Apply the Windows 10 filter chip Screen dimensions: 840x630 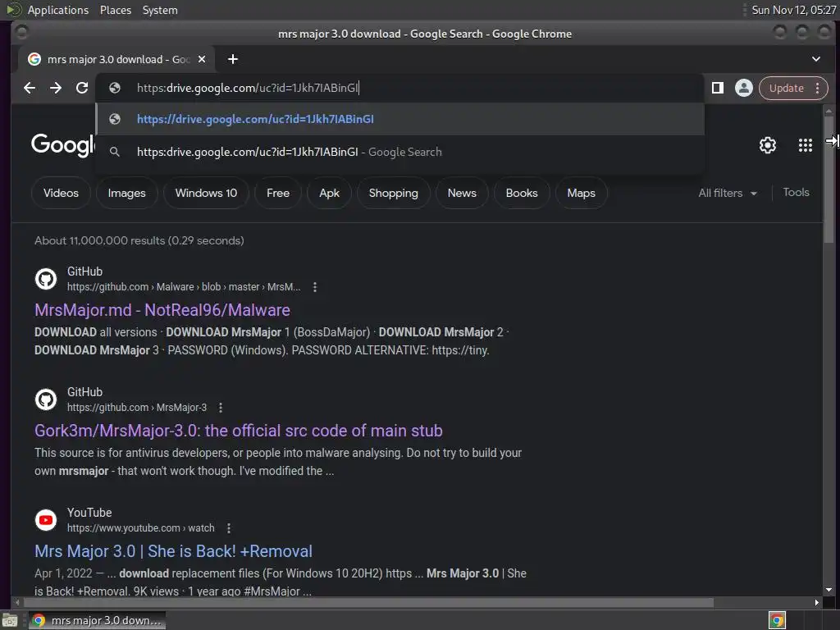coord(206,193)
